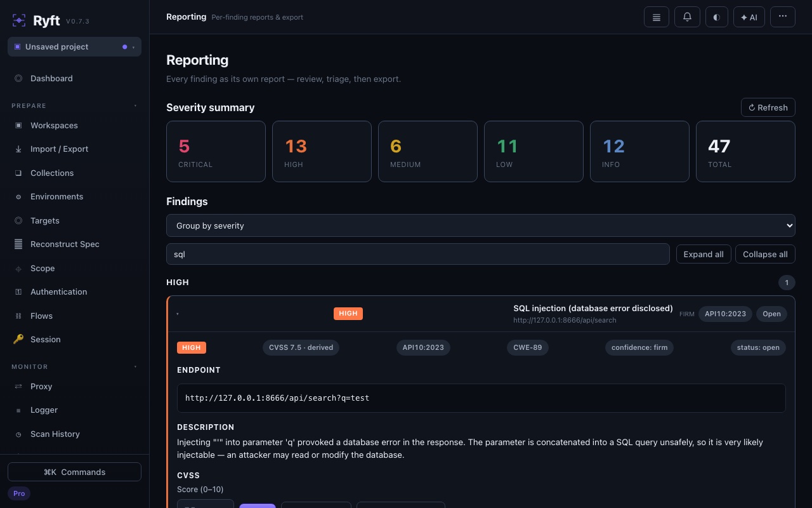Select the Medium severity card
The height and width of the screenshot is (508, 812).
point(428,151)
